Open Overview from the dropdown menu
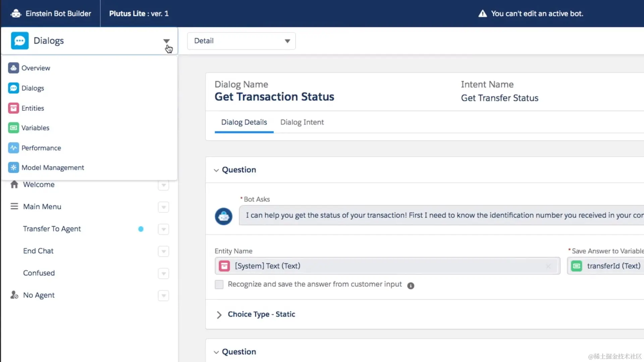This screenshot has height=362, width=644. [36, 68]
